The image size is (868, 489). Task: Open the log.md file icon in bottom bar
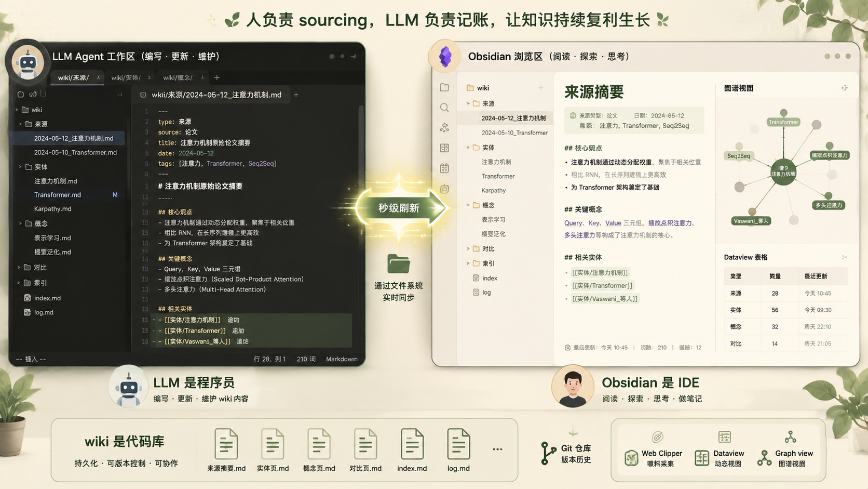point(458,444)
